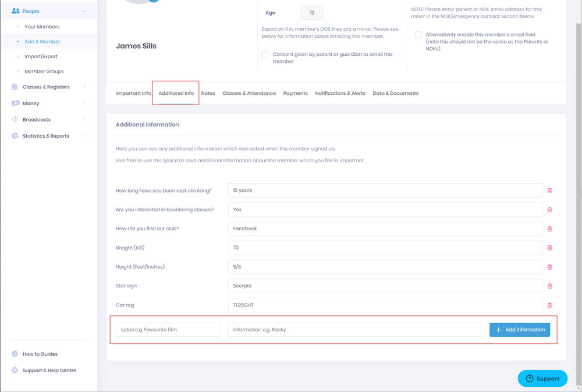This screenshot has height=392, width=582.
Task: Open the Member Groups page
Action: [44, 72]
